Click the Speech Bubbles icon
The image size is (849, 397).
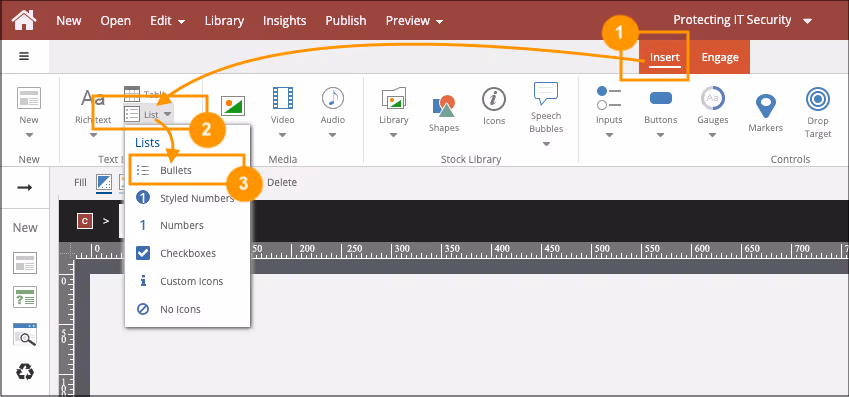click(546, 94)
